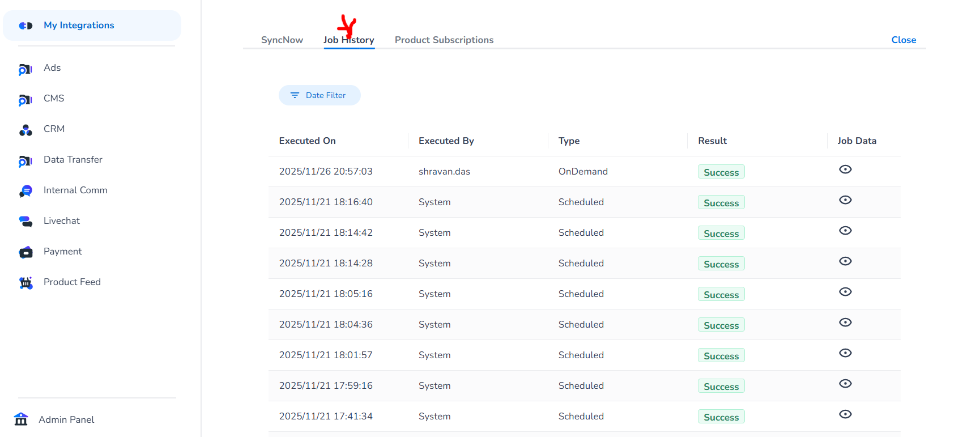The width and height of the screenshot is (980, 437).
Task: Click the Internal Comm chat icon
Action: [25, 191]
